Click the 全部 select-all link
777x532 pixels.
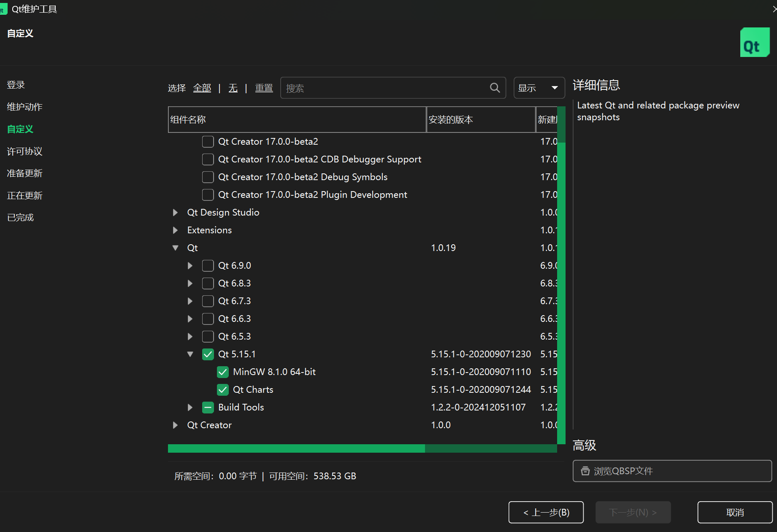tap(202, 88)
